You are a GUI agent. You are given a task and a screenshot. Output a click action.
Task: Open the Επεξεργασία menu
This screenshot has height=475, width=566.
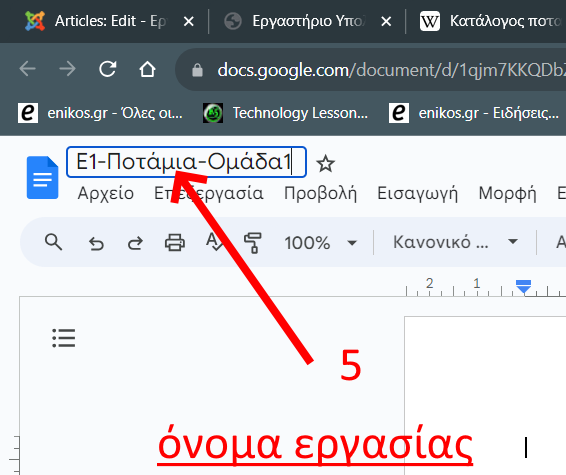[x=209, y=193]
